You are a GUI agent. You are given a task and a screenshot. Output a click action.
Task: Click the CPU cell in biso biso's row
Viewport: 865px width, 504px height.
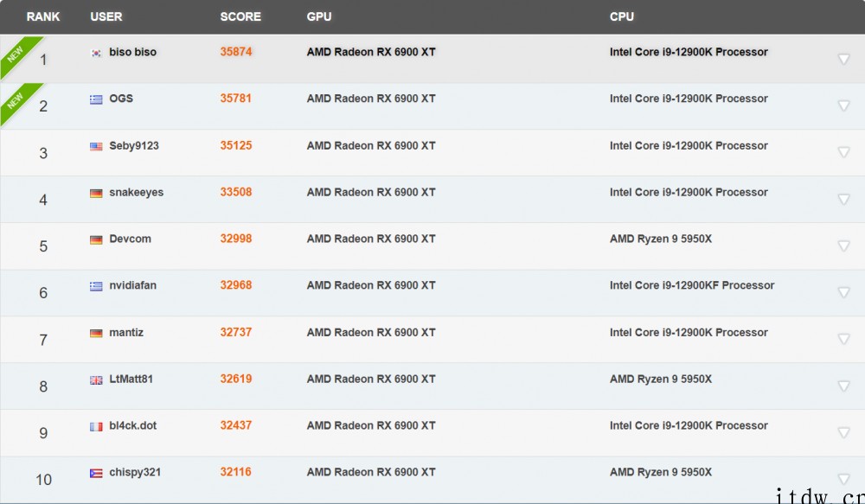click(x=689, y=52)
